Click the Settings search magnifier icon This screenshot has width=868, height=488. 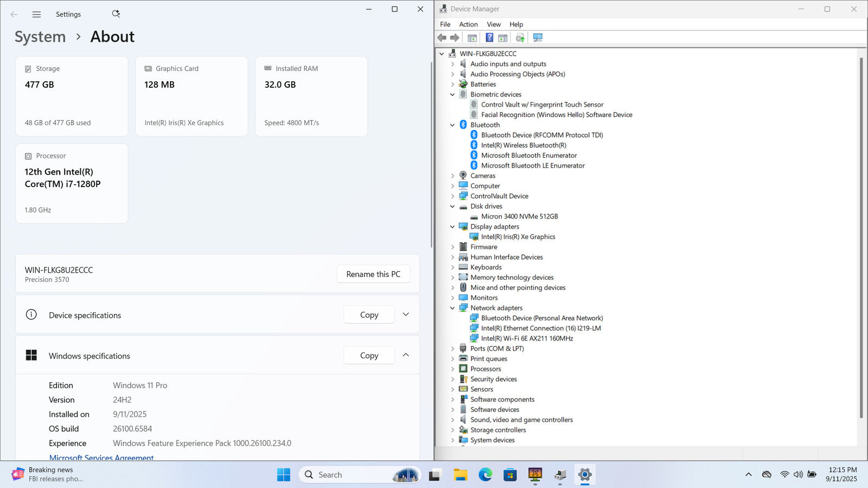[x=116, y=14]
